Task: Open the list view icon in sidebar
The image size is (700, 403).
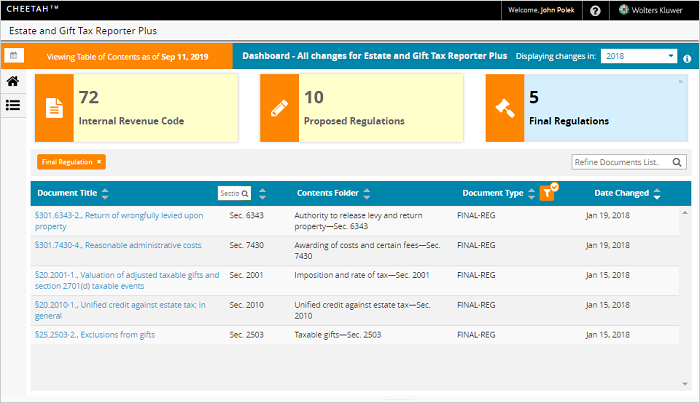Action: click(14, 105)
